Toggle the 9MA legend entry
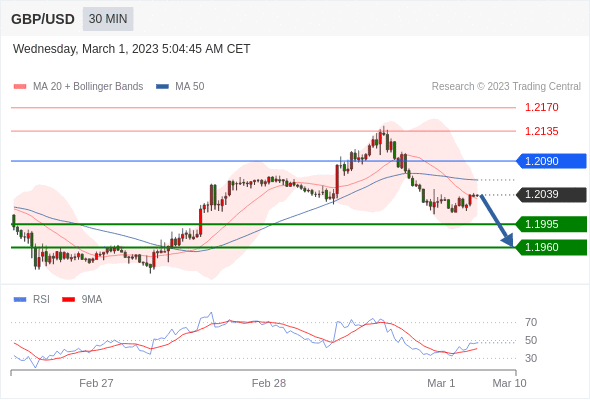590x400 pixels. pyautogui.click(x=82, y=300)
